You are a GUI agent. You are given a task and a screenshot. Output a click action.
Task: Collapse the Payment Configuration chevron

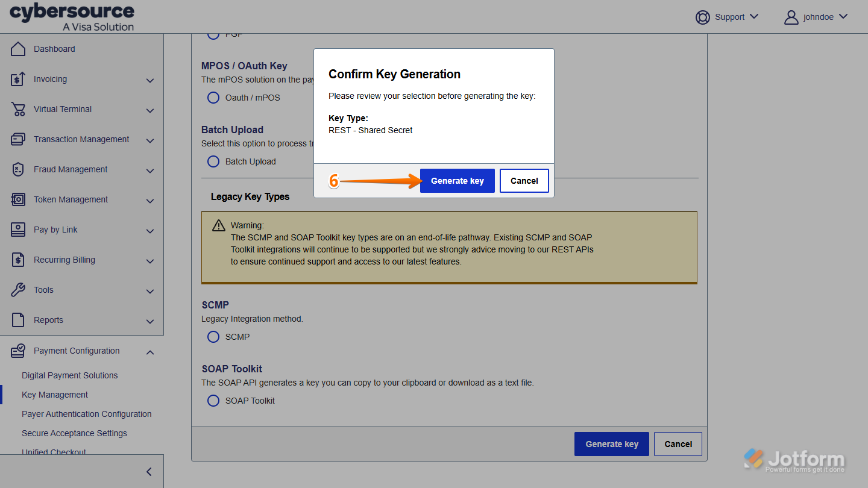point(150,352)
